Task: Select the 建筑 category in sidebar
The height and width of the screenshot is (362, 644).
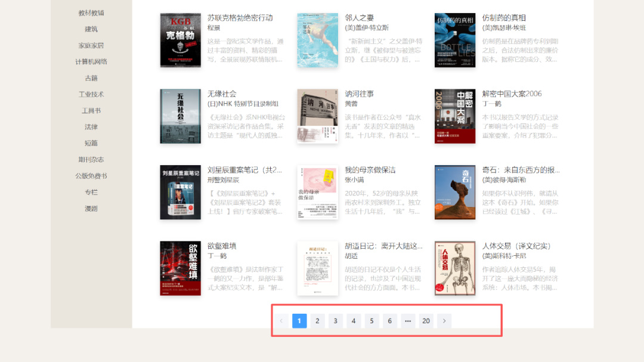Action: pos(91,29)
